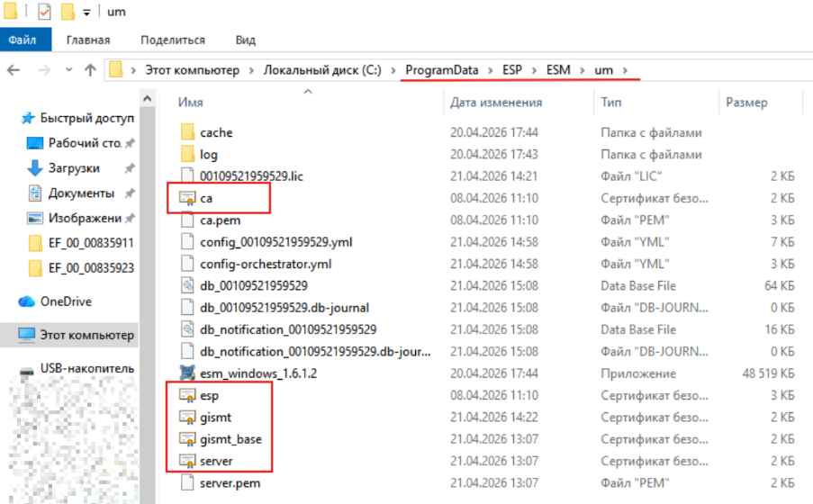
Task: Go up one level with up arrow
Action: (x=90, y=70)
